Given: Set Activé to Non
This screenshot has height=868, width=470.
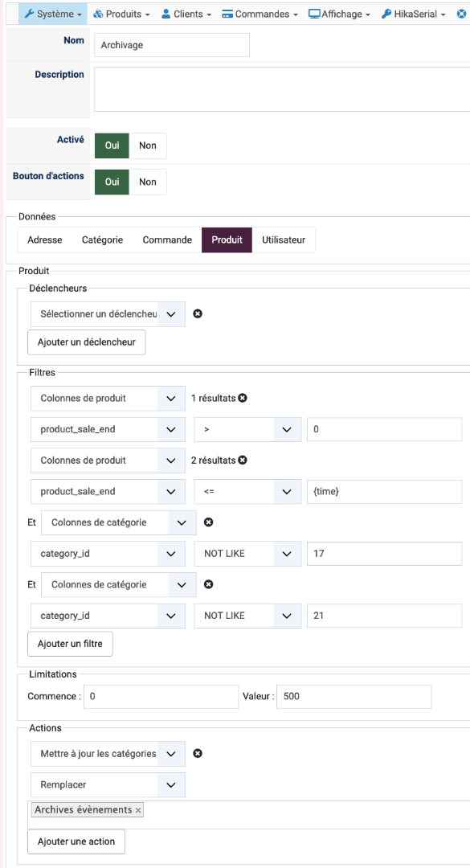Looking at the screenshot, I should point(148,145).
